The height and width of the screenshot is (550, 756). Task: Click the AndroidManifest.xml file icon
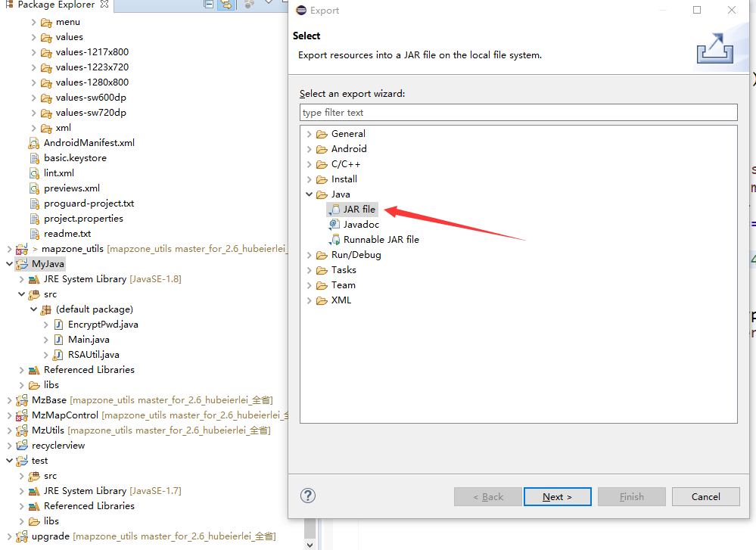pos(33,142)
